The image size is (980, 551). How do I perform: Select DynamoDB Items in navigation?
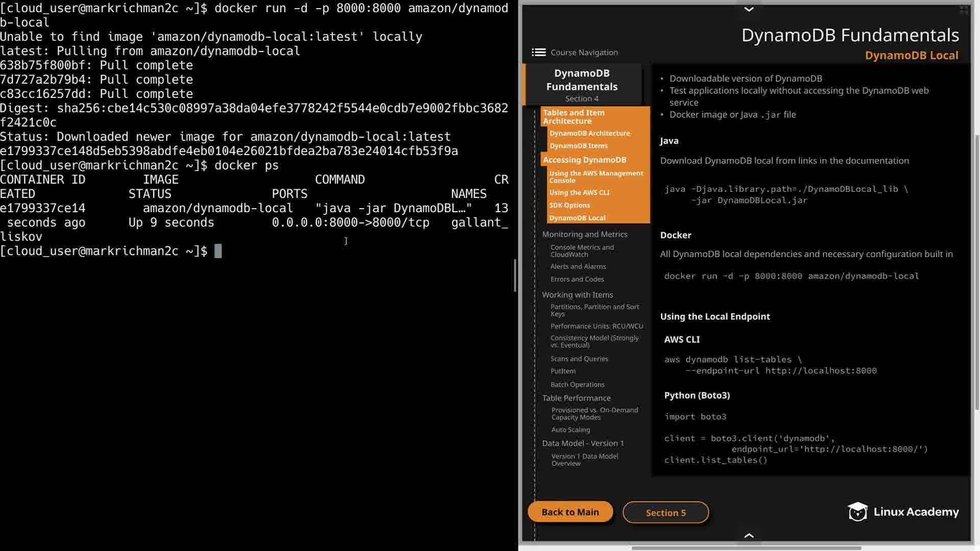[578, 145]
